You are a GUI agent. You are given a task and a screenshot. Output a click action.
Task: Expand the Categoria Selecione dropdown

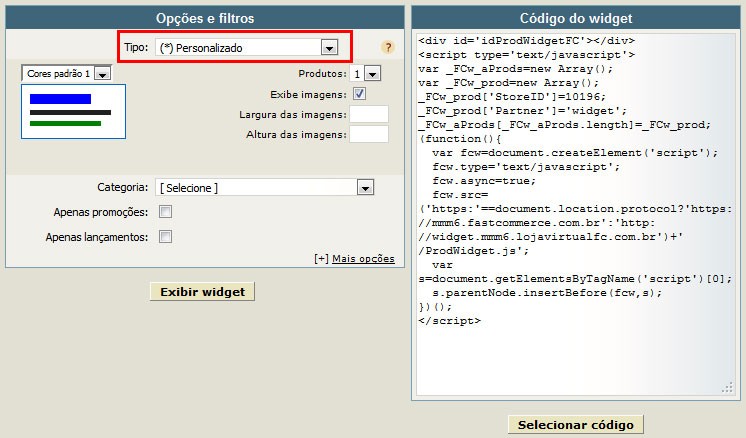(x=365, y=188)
